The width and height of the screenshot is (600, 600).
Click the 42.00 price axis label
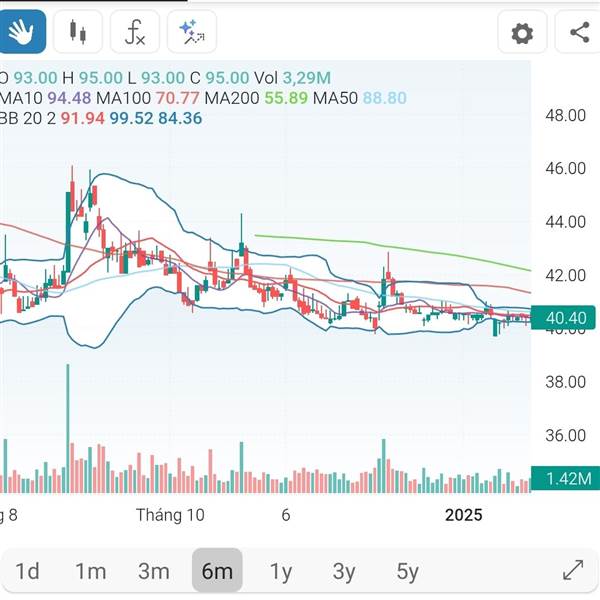point(565,275)
